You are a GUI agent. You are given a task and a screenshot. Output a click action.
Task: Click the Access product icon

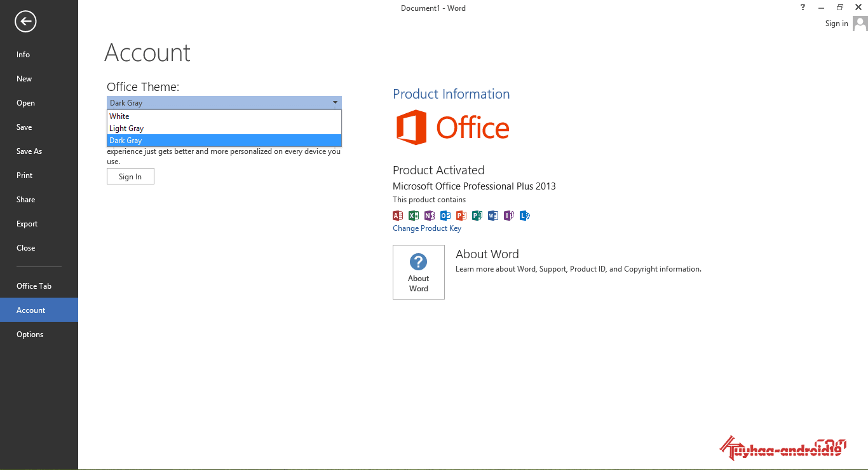[398, 216]
